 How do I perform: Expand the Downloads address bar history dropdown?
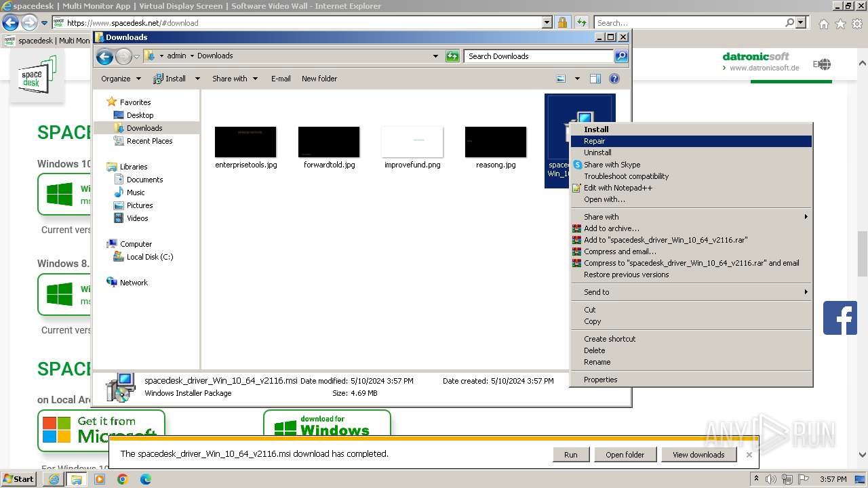[x=435, y=56]
